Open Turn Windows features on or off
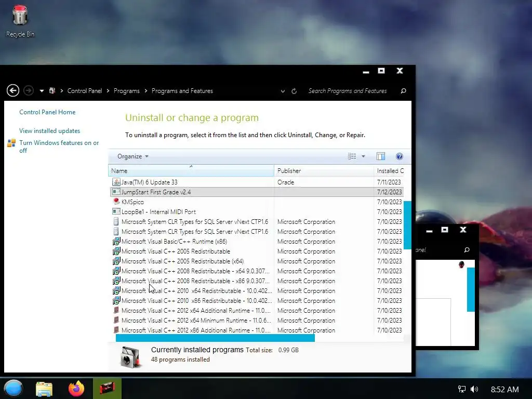The image size is (532, 399). pos(59,147)
